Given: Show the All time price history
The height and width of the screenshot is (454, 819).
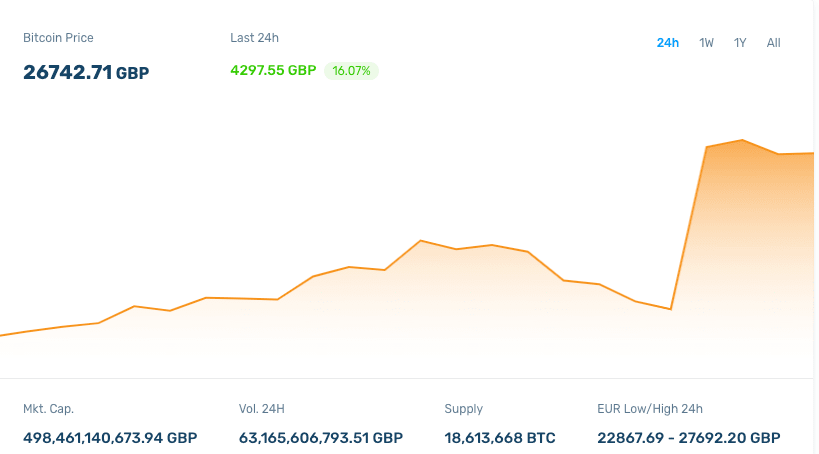Looking at the screenshot, I should point(773,43).
